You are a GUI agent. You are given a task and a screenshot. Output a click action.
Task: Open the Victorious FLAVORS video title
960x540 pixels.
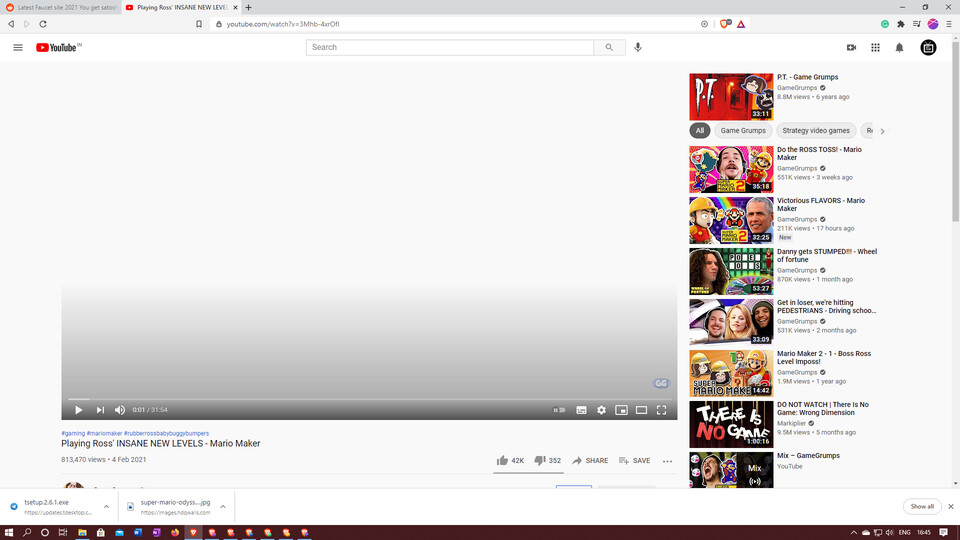(x=821, y=204)
